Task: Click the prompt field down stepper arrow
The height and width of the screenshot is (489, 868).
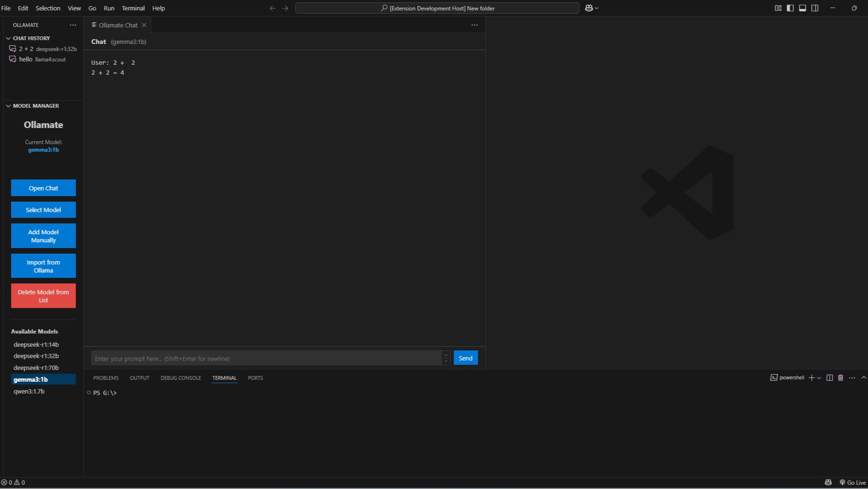Action: (446, 361)
